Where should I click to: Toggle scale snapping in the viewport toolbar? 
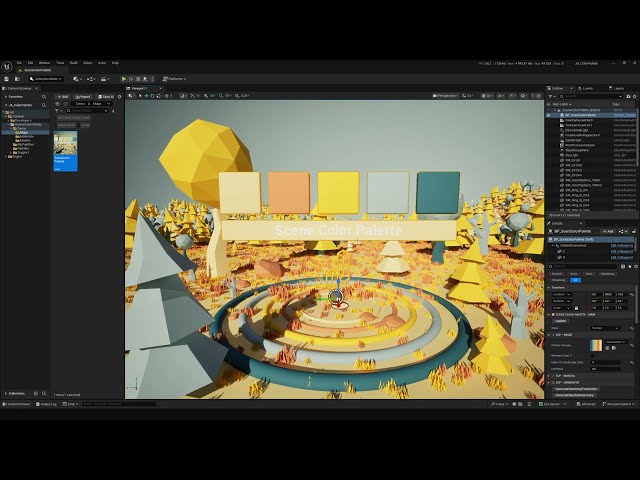pos(237,96)
